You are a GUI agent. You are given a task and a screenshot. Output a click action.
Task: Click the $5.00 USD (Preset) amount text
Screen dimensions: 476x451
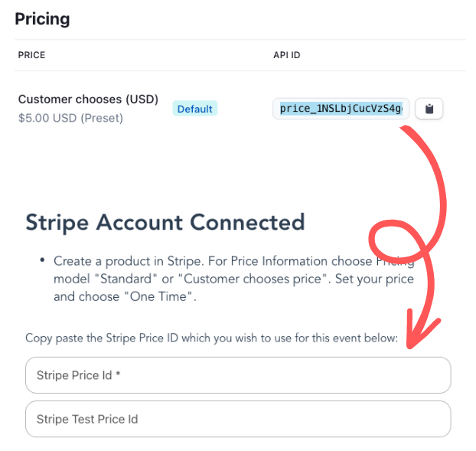point(70,118)
